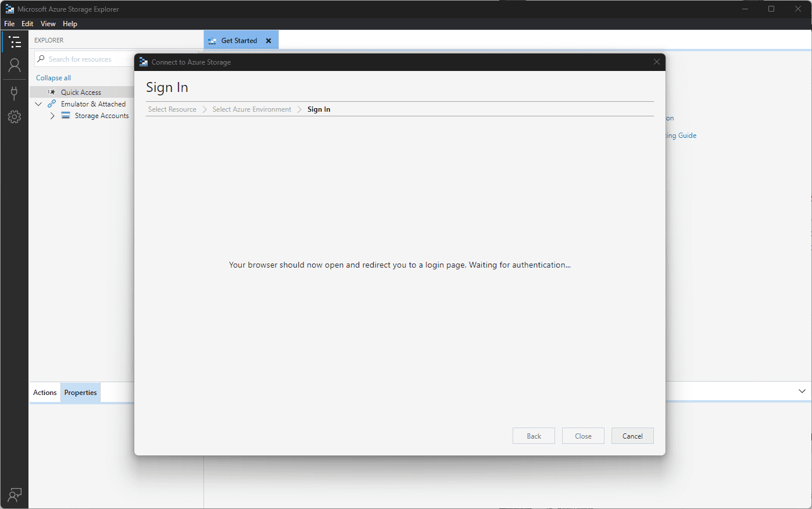The height and width of the screenshot is (509, 812).
Task: Click the Get Started tab icon
Action: click(212, 41)
